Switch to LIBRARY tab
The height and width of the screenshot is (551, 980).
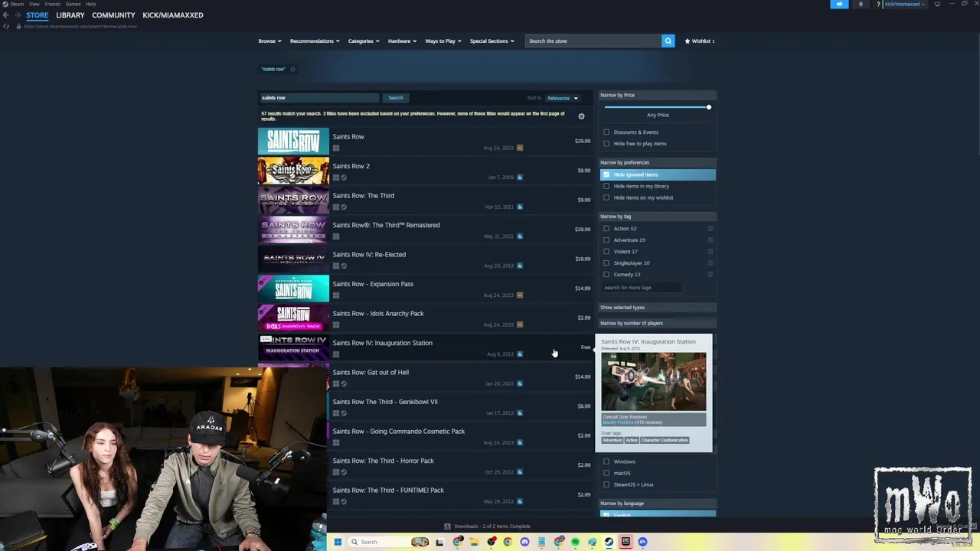[x=70, y=15]
